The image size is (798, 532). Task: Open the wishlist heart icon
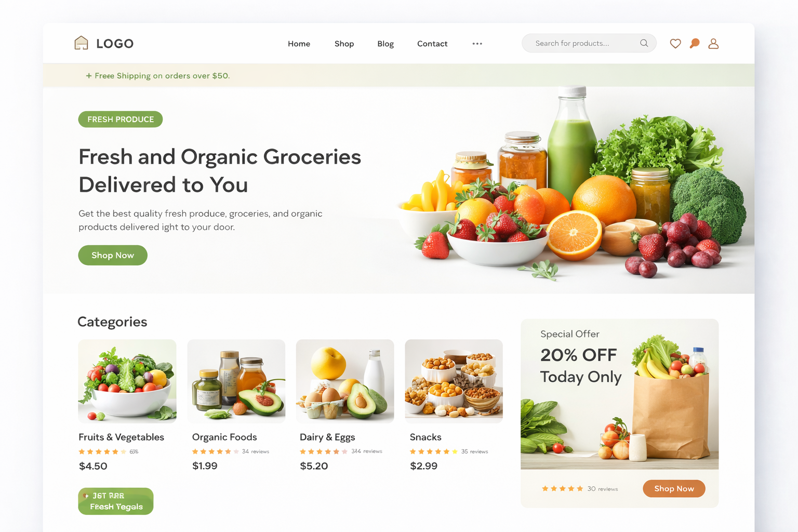coord(675,44)
